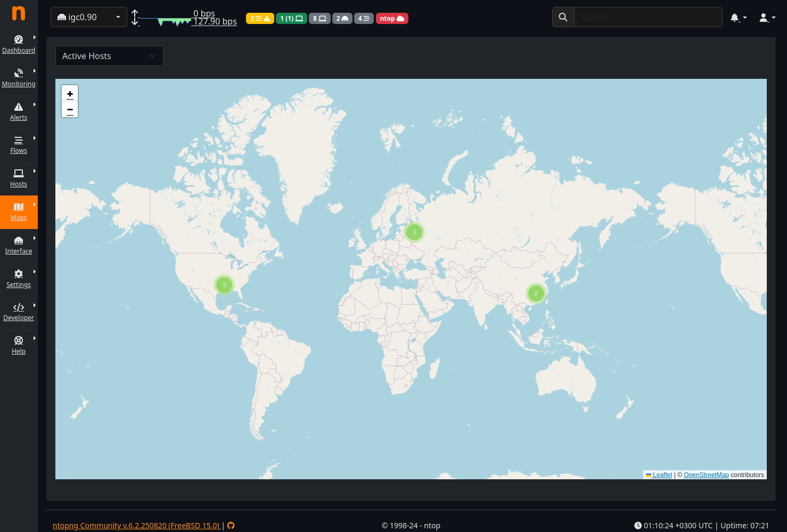Open the Interface sidebar menu
787x532 pixels.
coord(19,245)
